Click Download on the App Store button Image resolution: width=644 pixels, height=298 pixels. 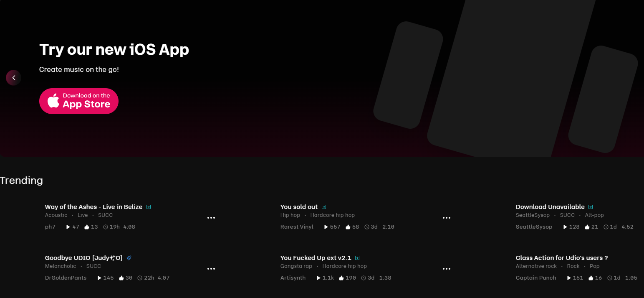(x=79, y=101)
